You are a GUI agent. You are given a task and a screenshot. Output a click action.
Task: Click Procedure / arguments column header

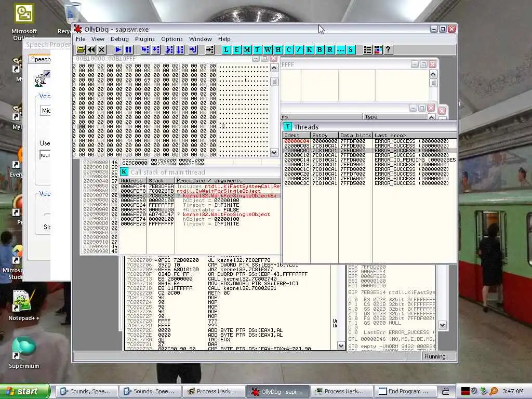click(228, 181)
